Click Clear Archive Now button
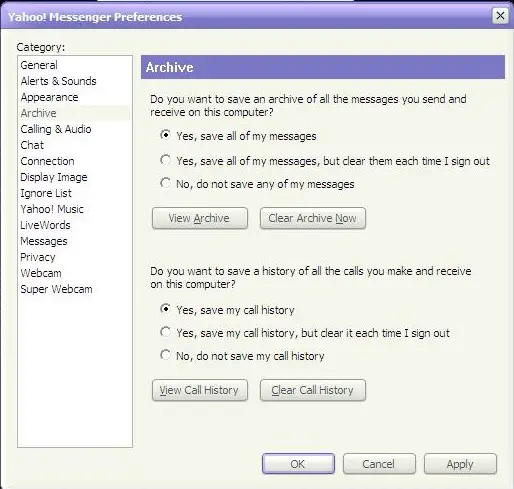This screenshot has width=514, height=489. pyautogui.click(x=313, y=218)
